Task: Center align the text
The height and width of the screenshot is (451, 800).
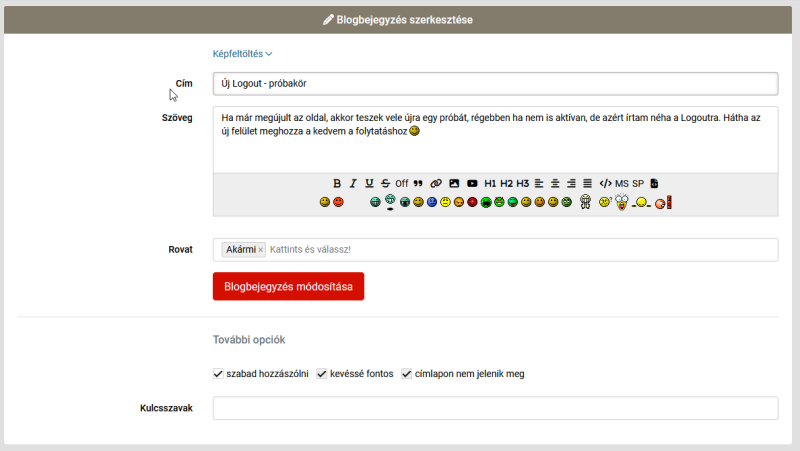Action: 555,183
